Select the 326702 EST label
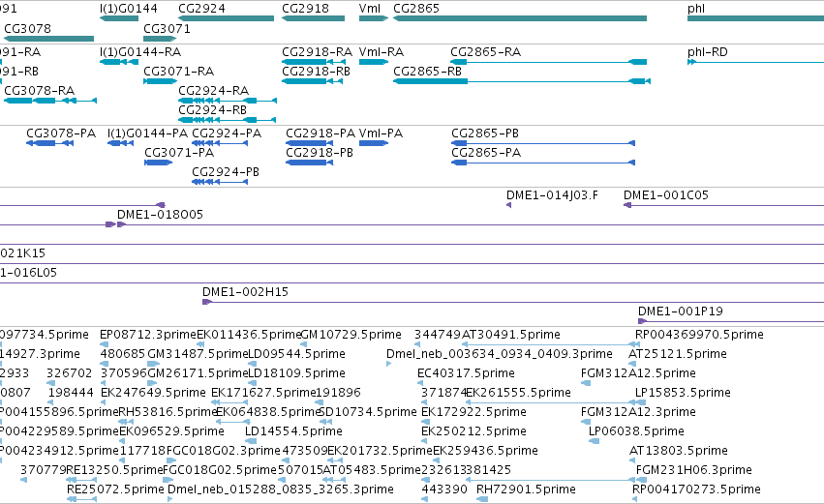 69,373
